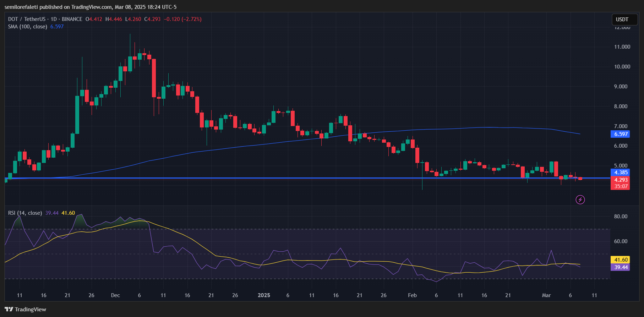The image size is (644, 317).
Task: Click the 80.00 RSI scale level
Action: (621, 217)
